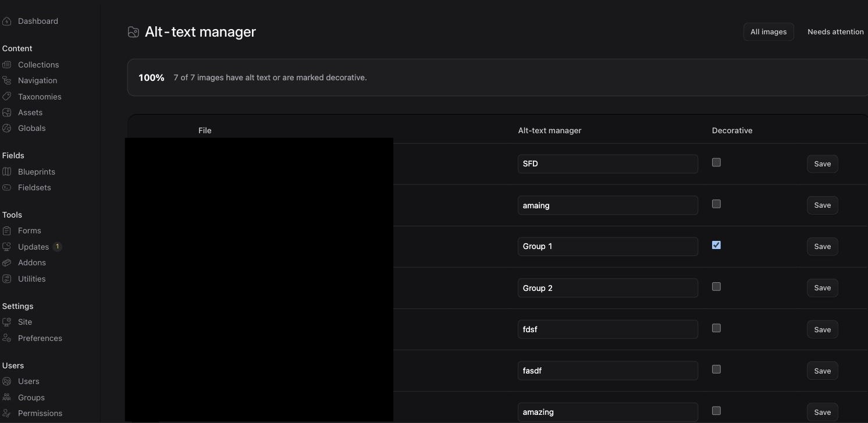Open Globals from the sidebar
868x423 pixels.
31,128
